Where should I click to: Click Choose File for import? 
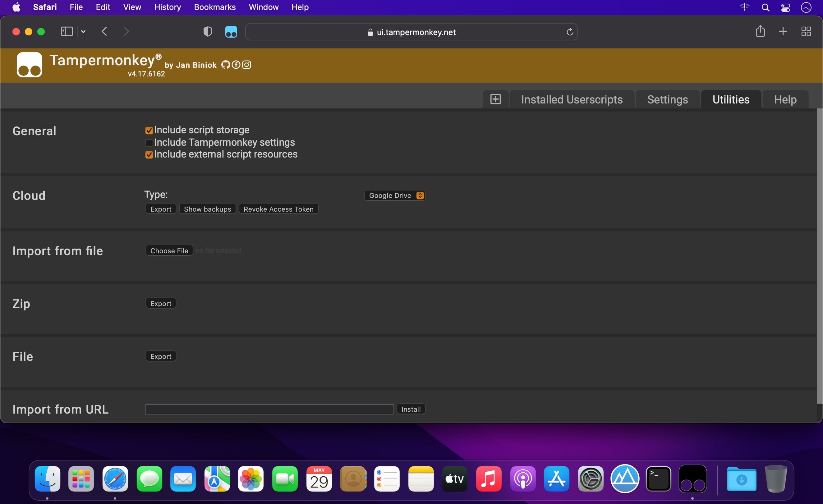point(169,250)
